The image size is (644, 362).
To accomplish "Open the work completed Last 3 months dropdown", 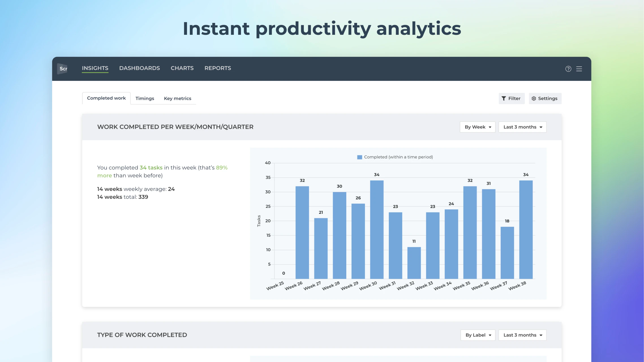I will pos(522,127).
